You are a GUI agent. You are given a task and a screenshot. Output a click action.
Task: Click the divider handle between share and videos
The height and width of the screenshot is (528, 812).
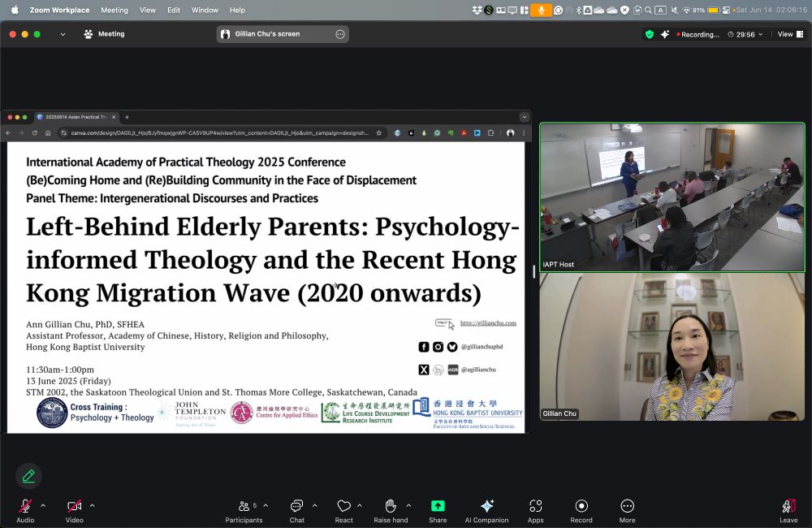534,271
